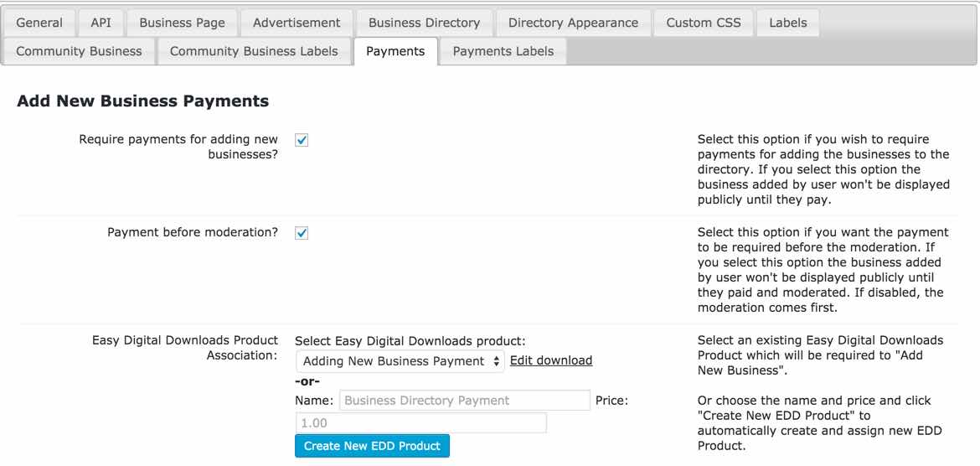Open the Advertisement settings tab
980x466 pixels.
297,23
